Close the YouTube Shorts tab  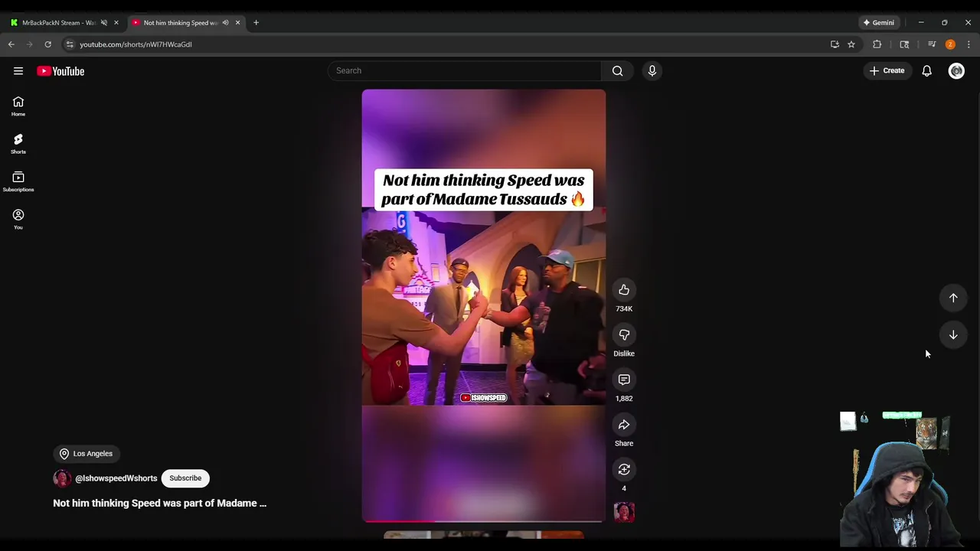tap(237, 23)
